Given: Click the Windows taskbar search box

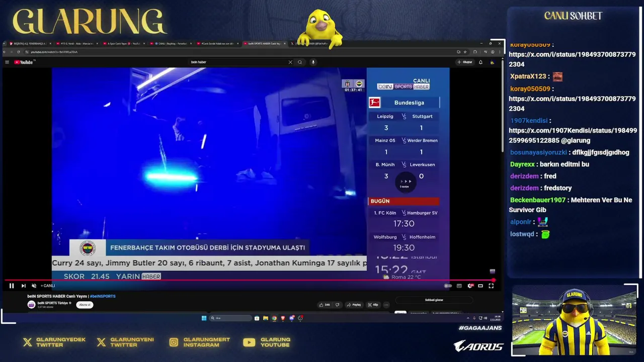Looking at the screenshot, I should [230, 318].
